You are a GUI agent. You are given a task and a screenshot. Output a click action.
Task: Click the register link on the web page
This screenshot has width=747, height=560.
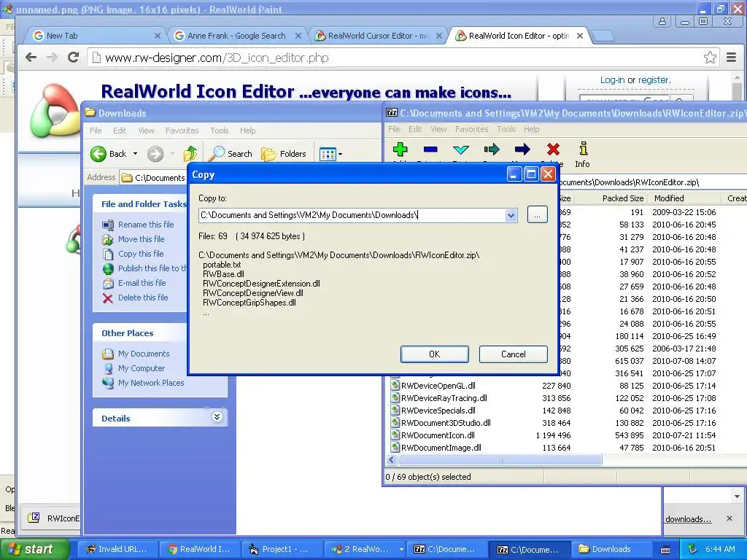point(654,80)
